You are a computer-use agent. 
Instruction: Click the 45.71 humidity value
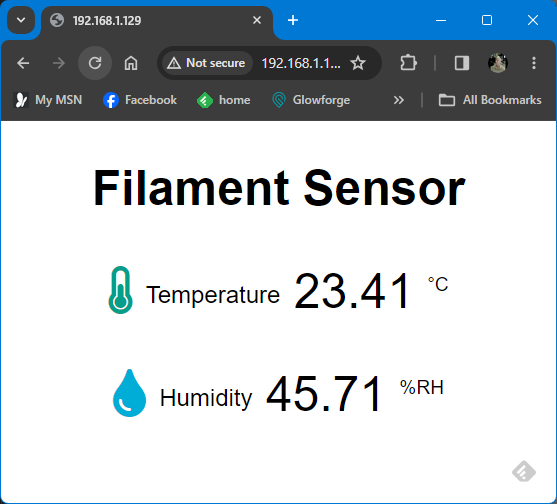pyautogui.click(x=323, y=394)
